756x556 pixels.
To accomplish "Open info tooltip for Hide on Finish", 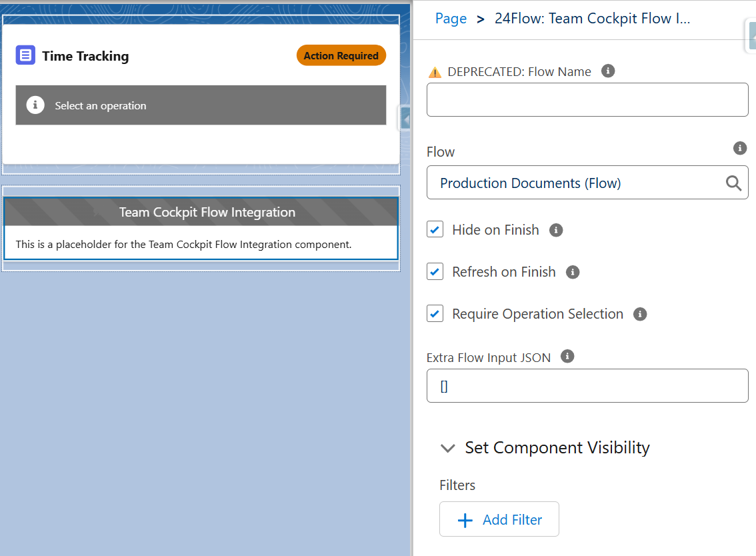I will (x=556, y=230).
